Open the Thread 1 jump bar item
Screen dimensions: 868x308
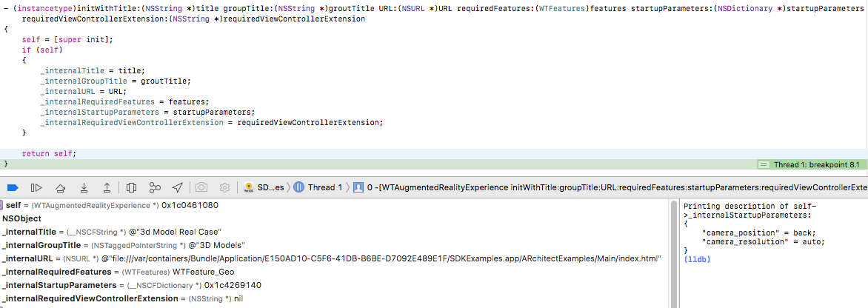pyautogui.click(x=318, y=187)
